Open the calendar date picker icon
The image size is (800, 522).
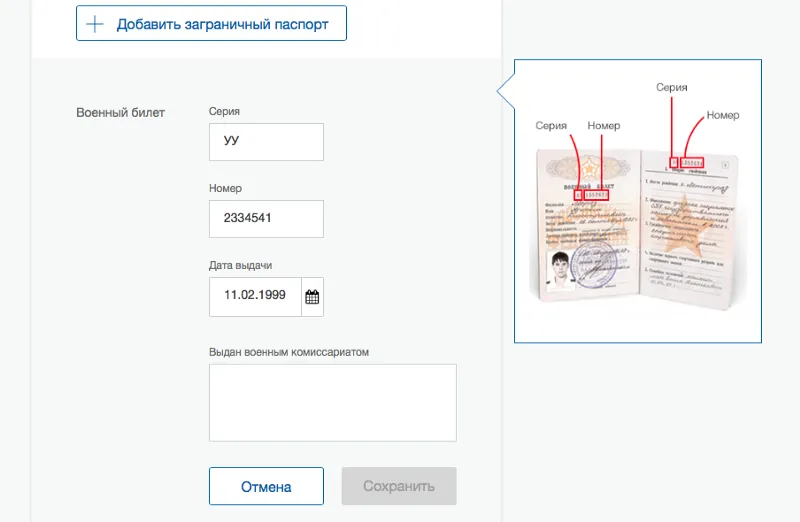click(312, 297)
